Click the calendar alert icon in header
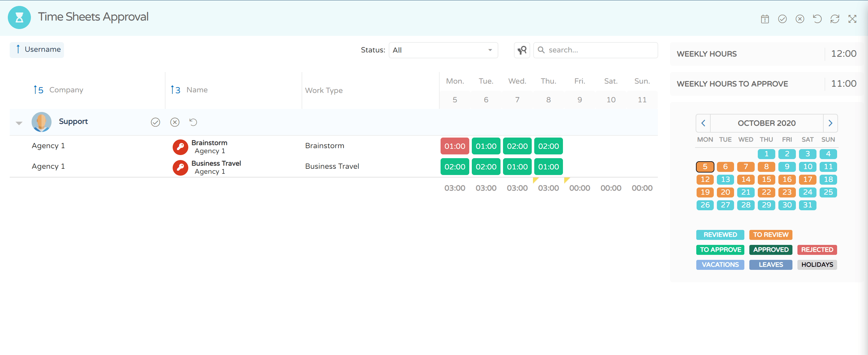 [x=765, y=19]
